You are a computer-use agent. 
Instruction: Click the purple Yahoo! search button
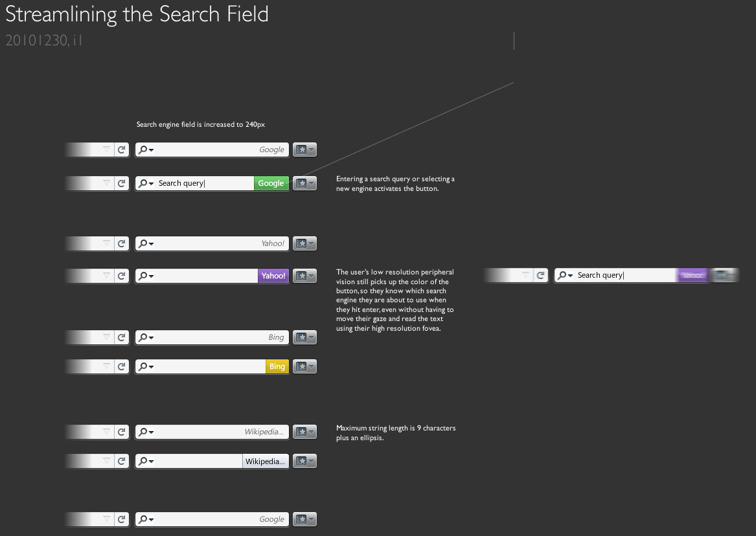pyautogui.click(x=273, y=276)
